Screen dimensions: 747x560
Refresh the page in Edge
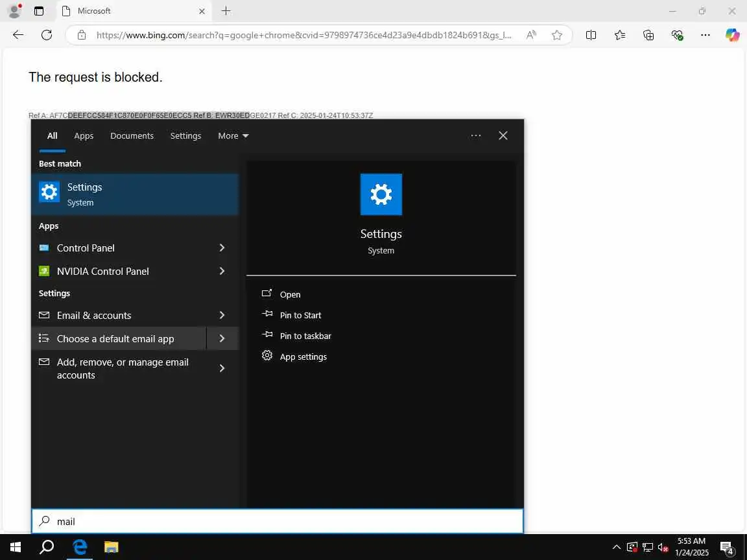click(47, 35)
